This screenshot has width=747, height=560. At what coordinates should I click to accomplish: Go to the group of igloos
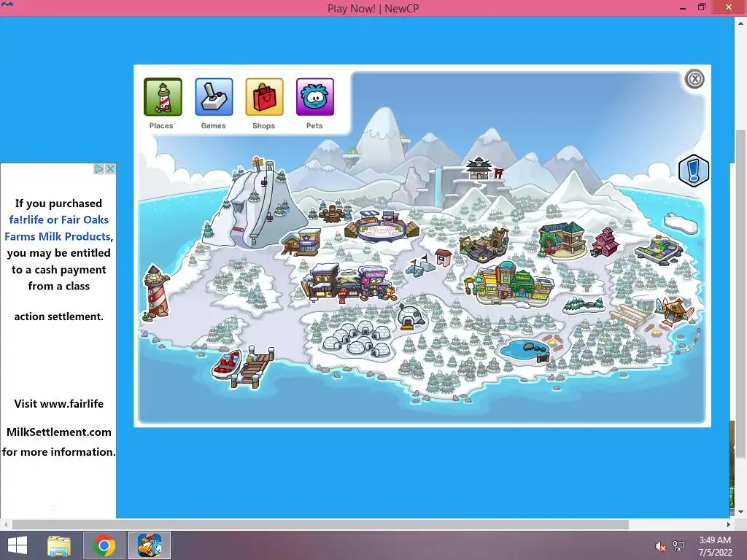coord(357,339)
